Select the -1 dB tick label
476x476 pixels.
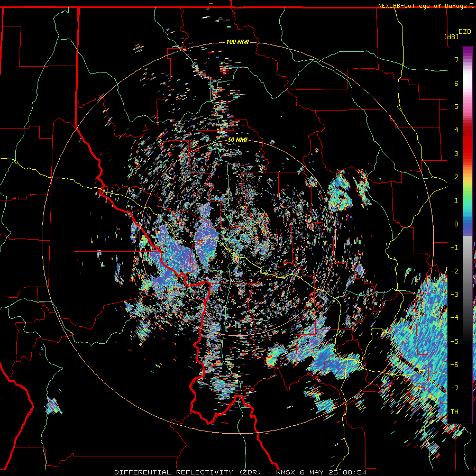click(454, 248)
